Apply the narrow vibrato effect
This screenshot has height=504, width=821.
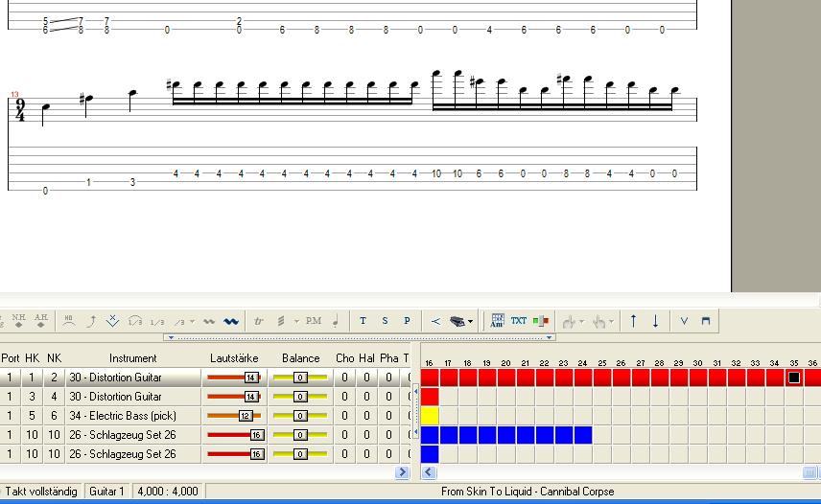tap(209, 321)
